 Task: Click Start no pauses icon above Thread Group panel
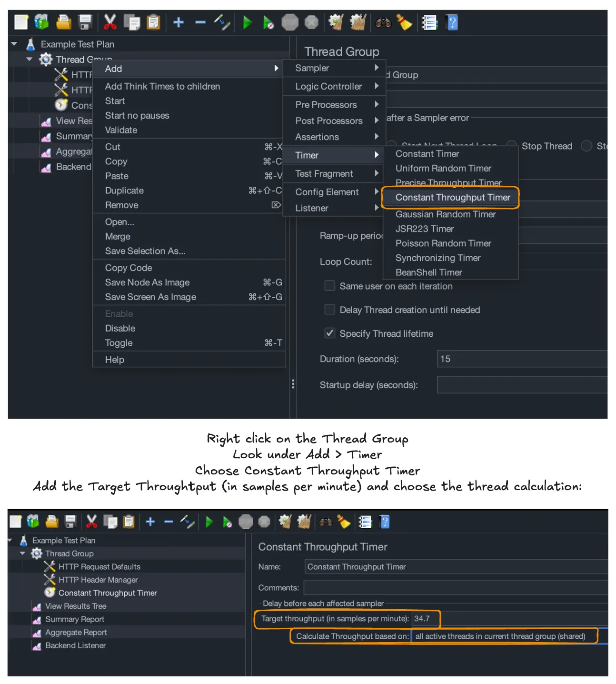tap(268, 22)
